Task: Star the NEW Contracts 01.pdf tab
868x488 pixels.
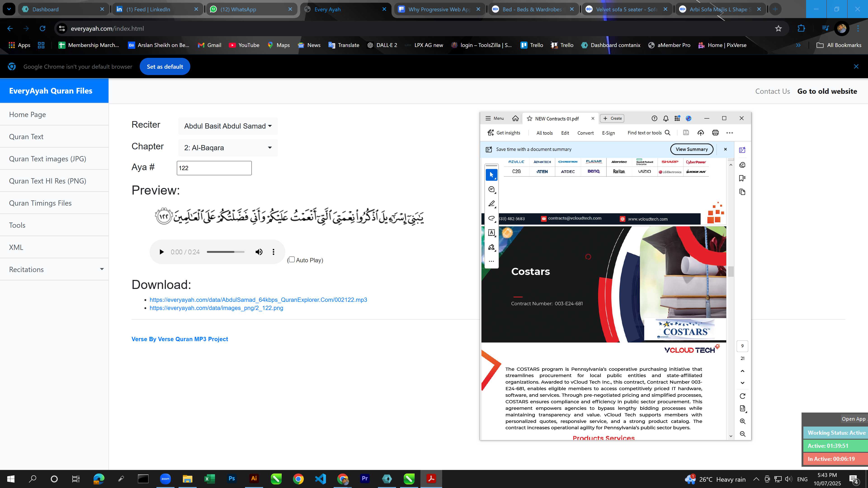Action: coord(529,119)
